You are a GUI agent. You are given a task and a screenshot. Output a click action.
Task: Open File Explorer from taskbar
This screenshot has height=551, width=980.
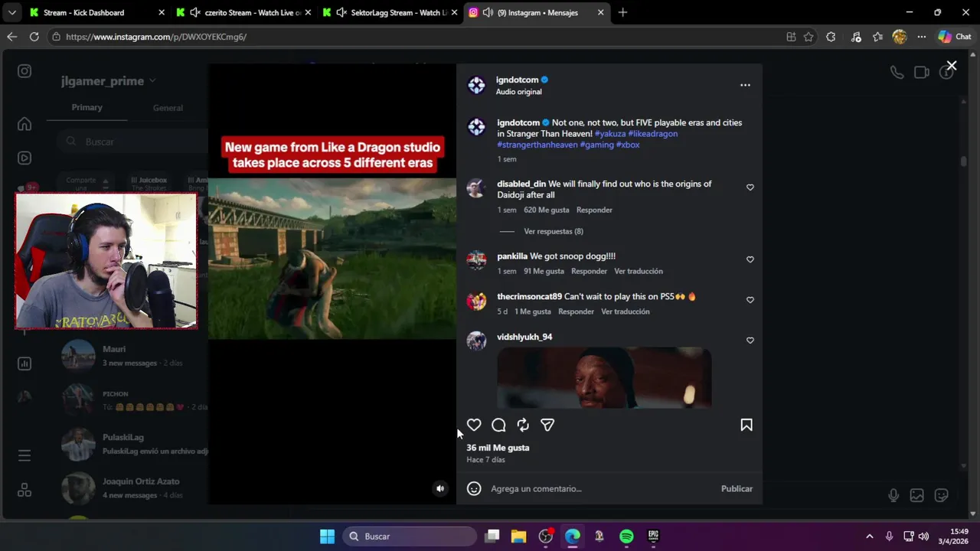tap(518, 536)
